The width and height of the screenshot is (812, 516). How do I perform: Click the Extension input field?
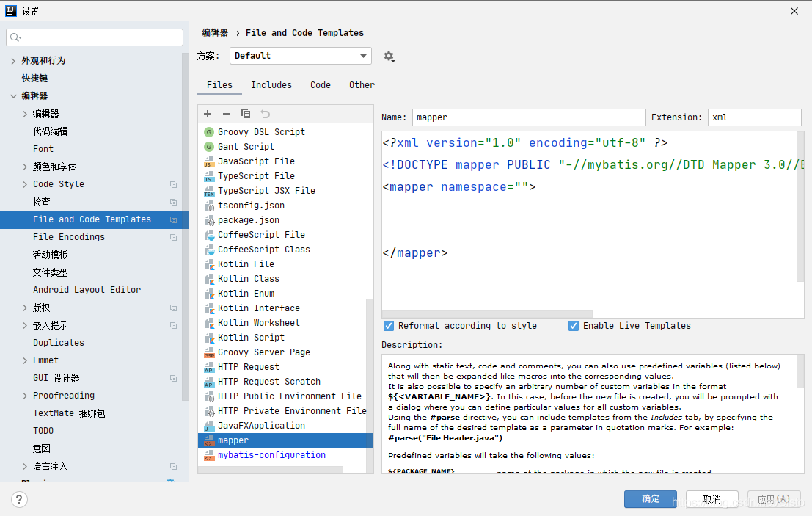click(x=754, y=117)
